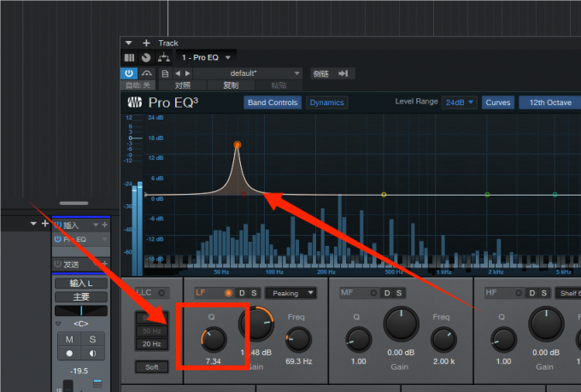Toggle the MF band enable indicator
This screenshot has height=392, width=581.
tap(373, 293)
